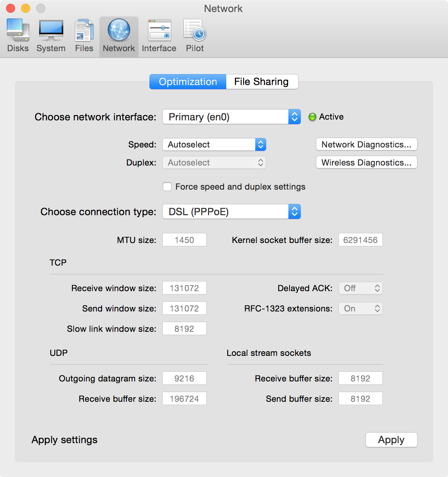This screenshot has height=477, width=448.
Task: Open the Delayed ACK dropdown
Action: (x=361, y=288)
